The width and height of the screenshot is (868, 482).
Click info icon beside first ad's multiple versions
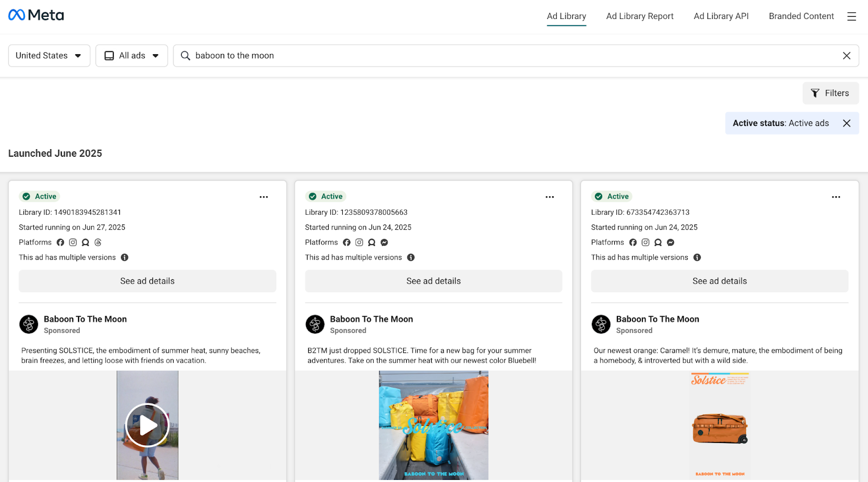[125, 258]
